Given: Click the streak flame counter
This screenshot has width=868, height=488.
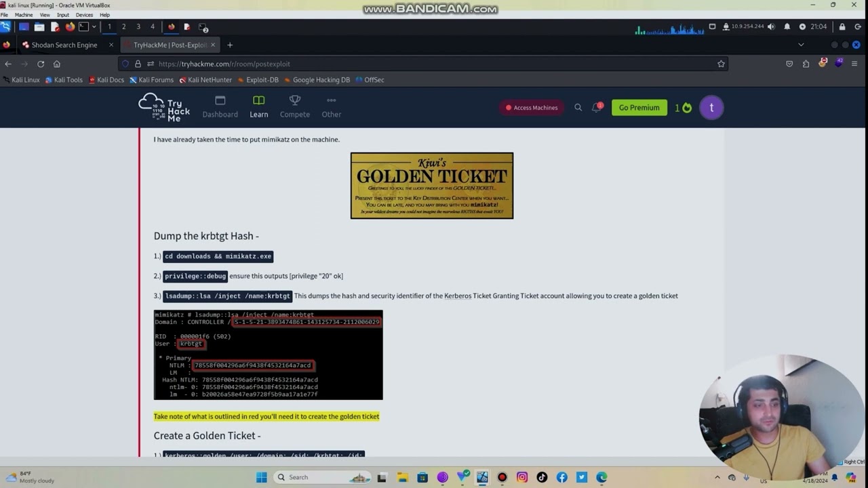Looking at the screenshot, I should click(x=684, y=108).
